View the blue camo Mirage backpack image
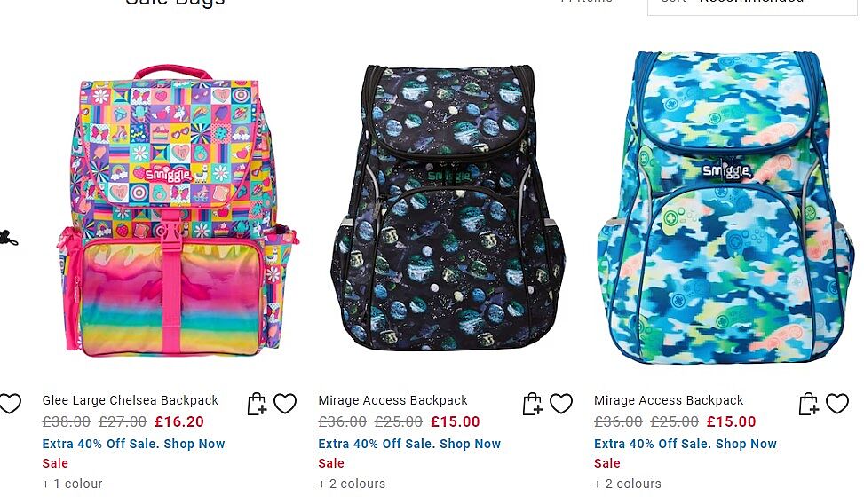The image size is (864, 504). 725,208
